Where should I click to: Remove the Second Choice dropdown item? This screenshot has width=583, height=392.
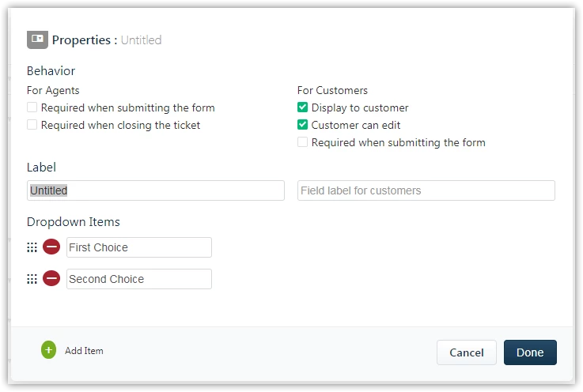point(51,278)
